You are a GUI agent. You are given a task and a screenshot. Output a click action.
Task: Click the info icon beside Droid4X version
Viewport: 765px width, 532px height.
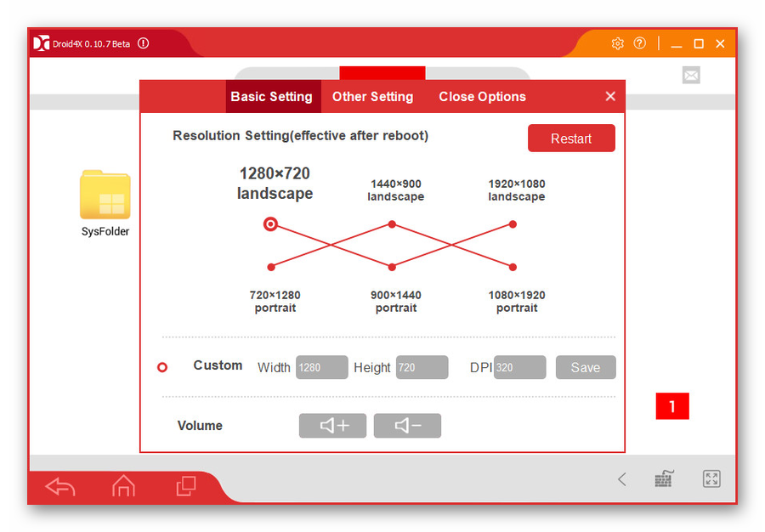143,43
